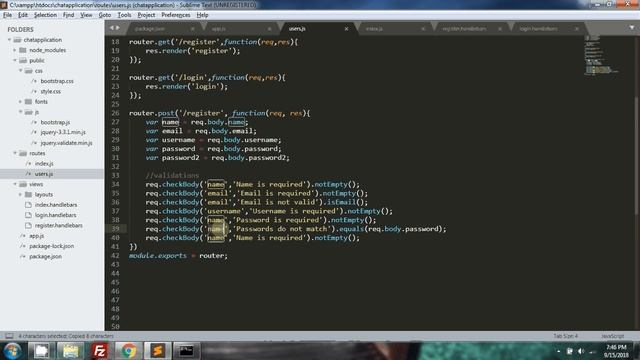Click the minimap code preview
Image resolution: width=640 pixels, height=360 pixels.
tap(602, 55)
